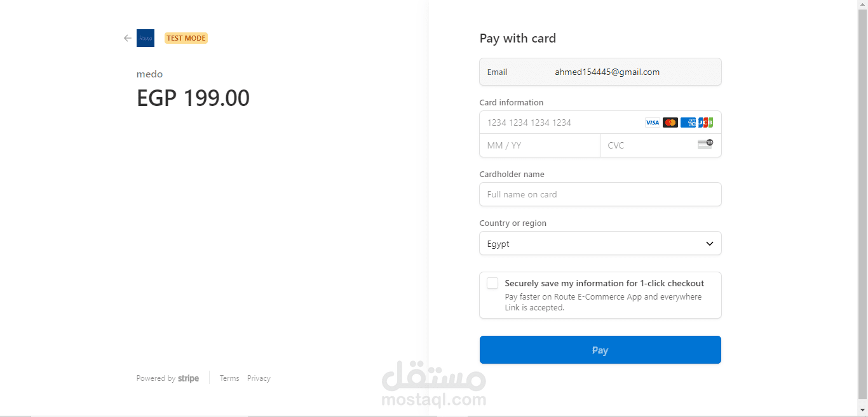Click the JCB card icon
The width and height of the screenshot is (868, 417).
[705, 122]
